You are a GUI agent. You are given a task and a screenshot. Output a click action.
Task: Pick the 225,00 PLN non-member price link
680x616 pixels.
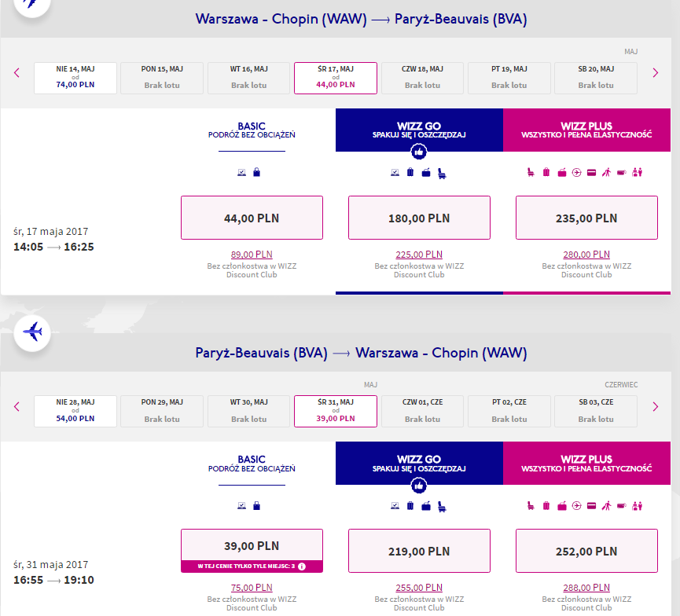[x=419, y=255]
